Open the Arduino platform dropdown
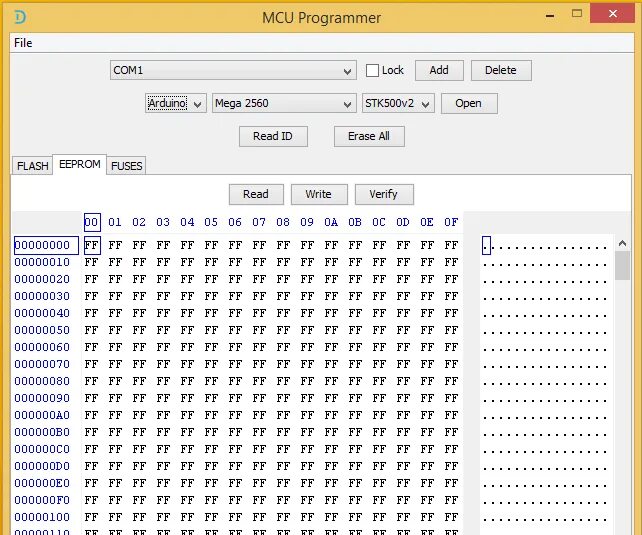Screen dimensions: 642x535 [176, 103]
